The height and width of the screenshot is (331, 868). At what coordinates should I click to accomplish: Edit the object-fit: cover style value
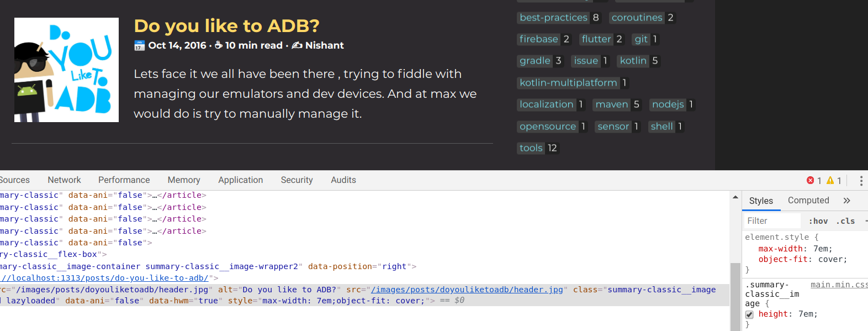pyautogui.click(x=830, y=259)
